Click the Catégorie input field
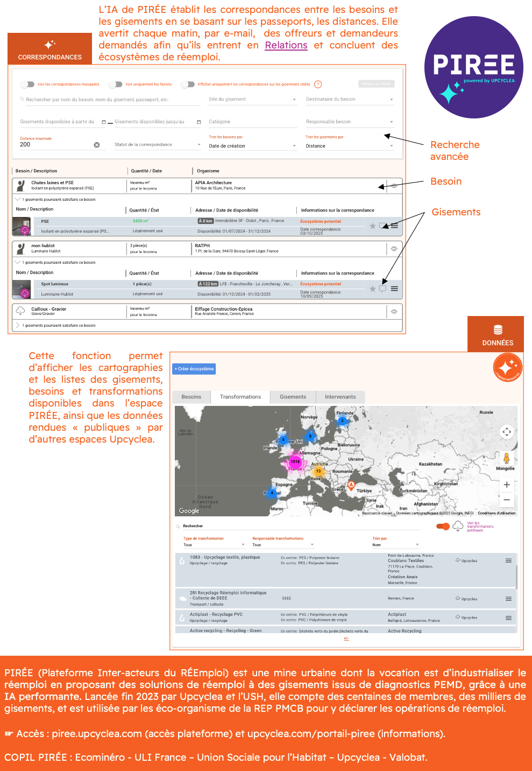Viewport: 532px width, 771px height. pos(252,122)
